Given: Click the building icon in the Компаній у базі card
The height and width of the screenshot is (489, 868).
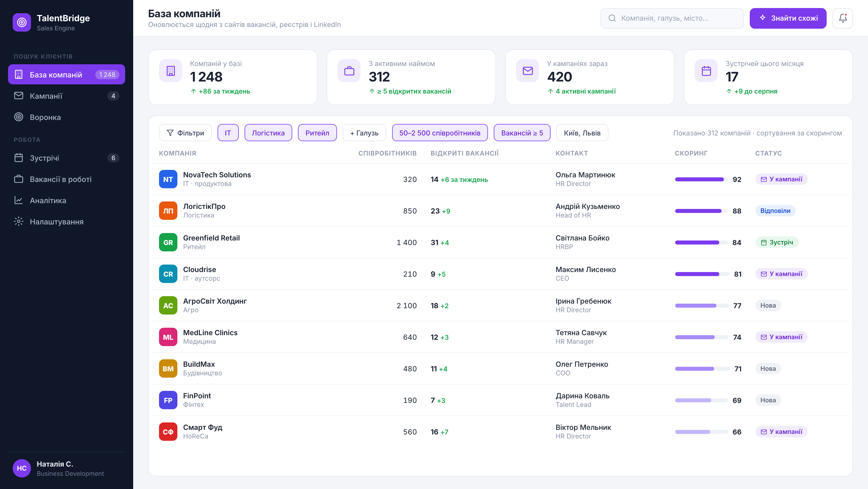Looking at the screenshot, I should click(x=170, y=71).
